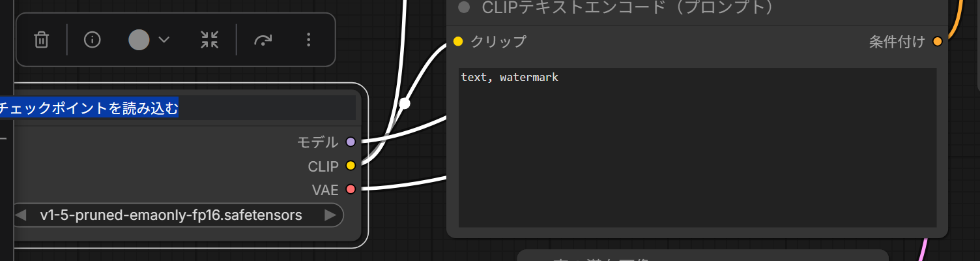Click the チェックポイントを読み込む title field
The image size is (980, 261).
178,108
